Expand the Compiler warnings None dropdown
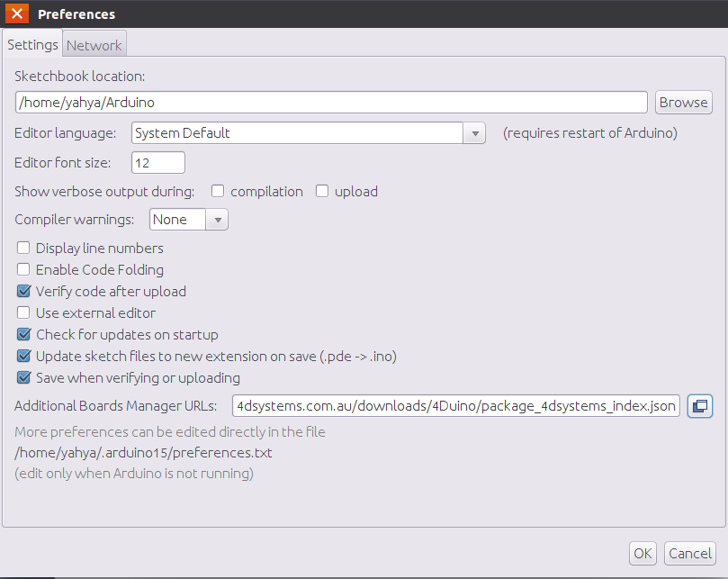The image size is (728, 579). coord(217,220)
